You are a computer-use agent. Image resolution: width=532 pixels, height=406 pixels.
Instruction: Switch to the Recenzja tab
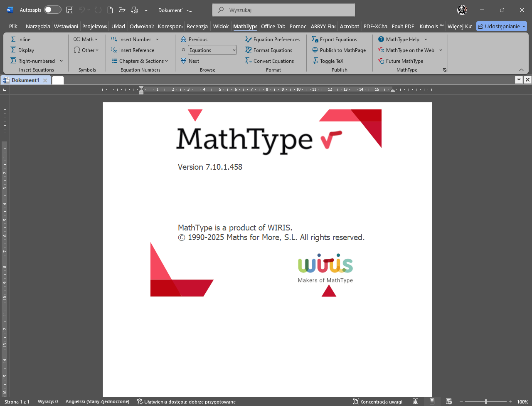197,26
